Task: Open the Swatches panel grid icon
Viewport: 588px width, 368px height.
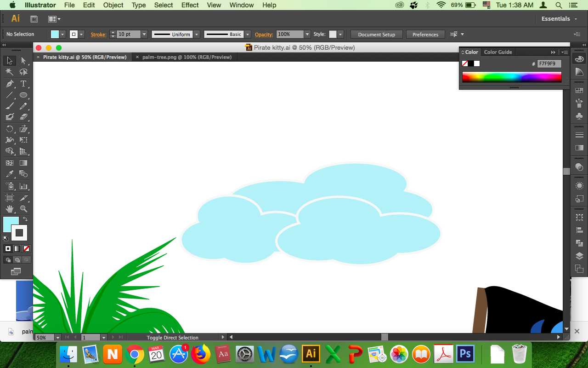Action: pyautogui.click(x=579, y=91)
